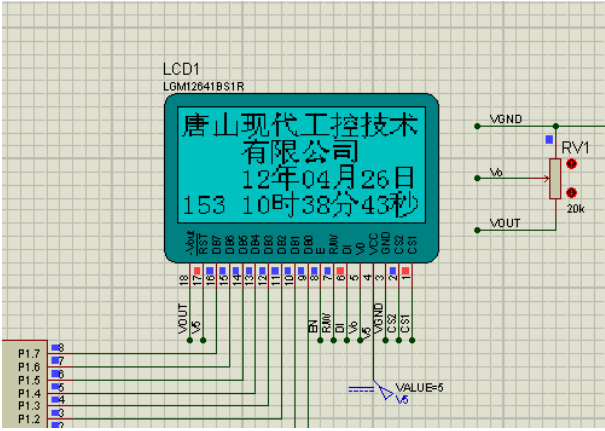This screenshot has height=431, width=605.
Task: Click the blue indicator above RV1 potentiometer
Action: click(549, 140)
